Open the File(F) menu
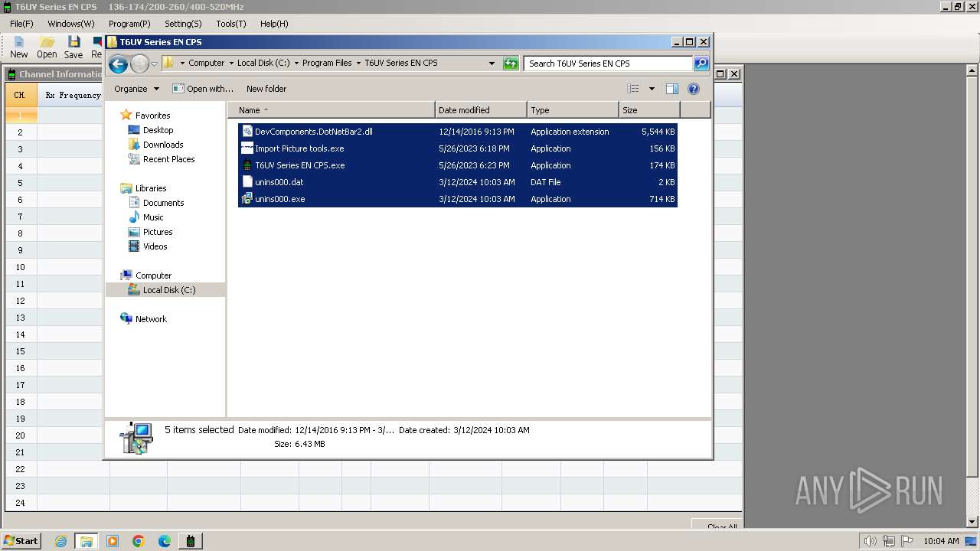The image size is (980, 551). (21, 24)
